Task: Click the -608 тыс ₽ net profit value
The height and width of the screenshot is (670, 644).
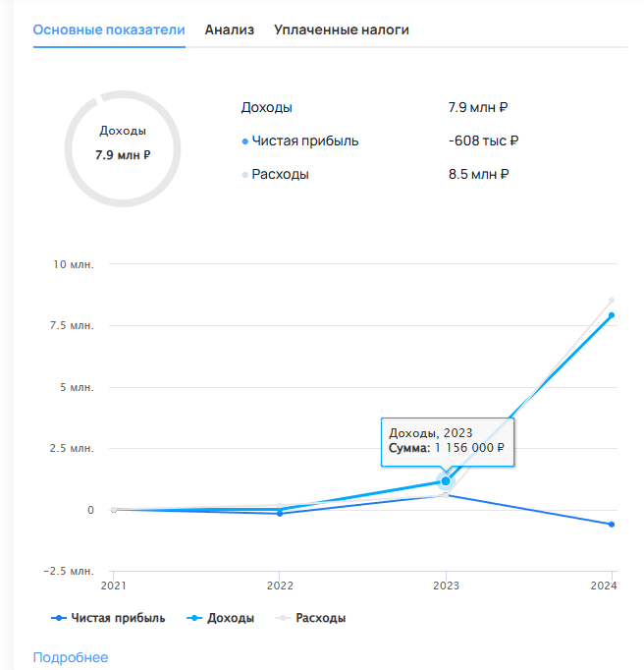Action: (483, 140)
